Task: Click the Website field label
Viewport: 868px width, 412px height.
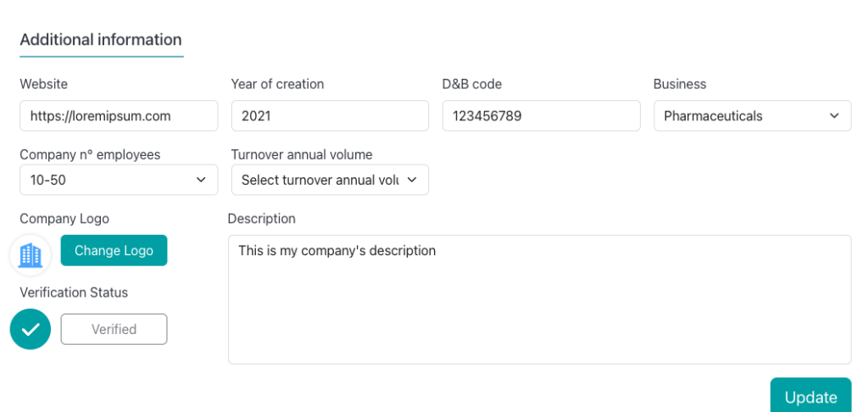Action: click(44, 84)
